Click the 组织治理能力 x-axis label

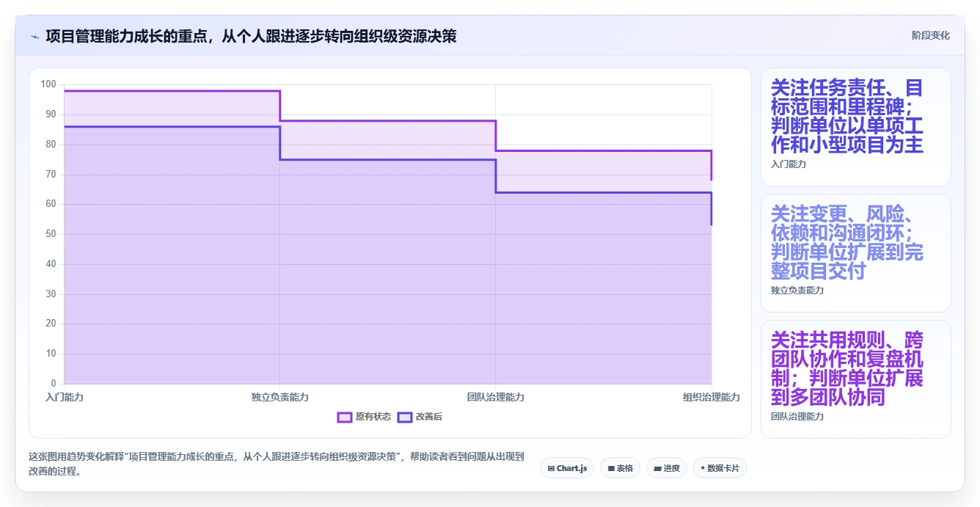coord(712,397)
